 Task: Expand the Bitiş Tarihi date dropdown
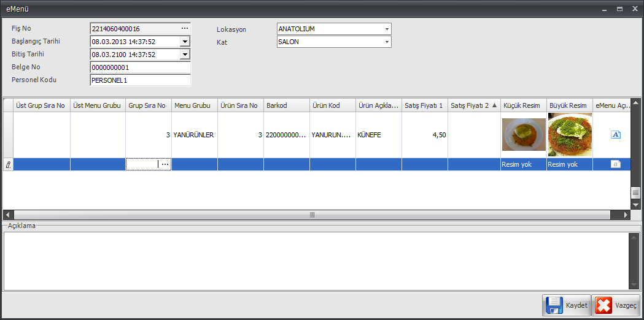click(185, 55)
